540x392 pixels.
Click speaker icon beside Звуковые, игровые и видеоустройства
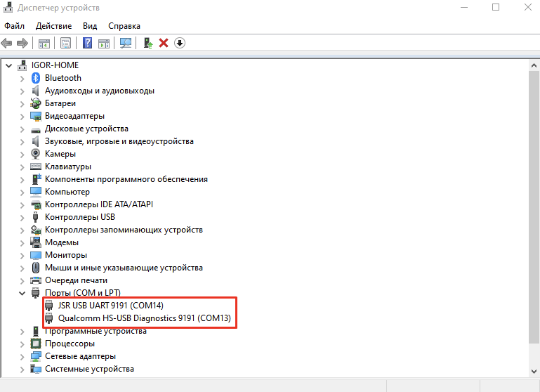point(36,141)
